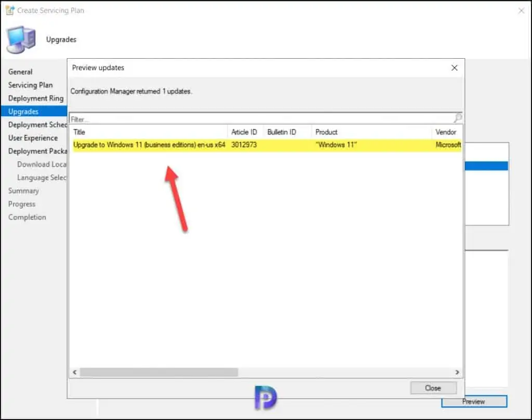Open the Deployment Ring wizard page
532x420 pixels.
click(36, 98)
